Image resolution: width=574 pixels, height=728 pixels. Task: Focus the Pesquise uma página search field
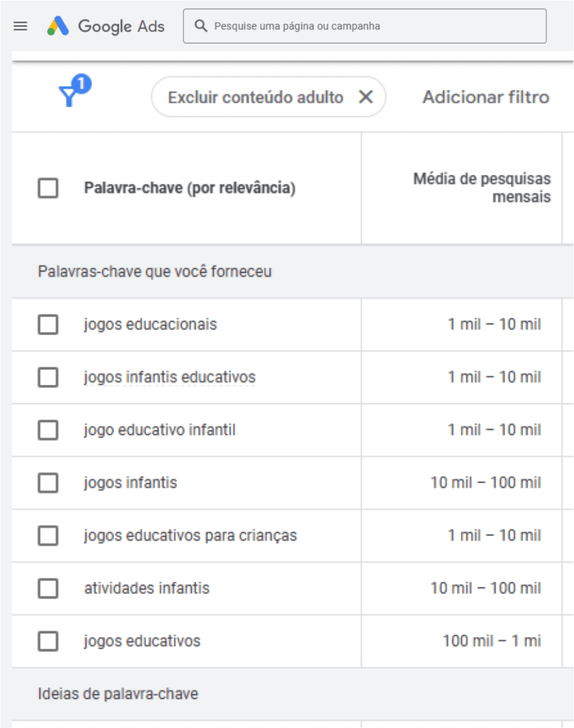tap(365, 26)
